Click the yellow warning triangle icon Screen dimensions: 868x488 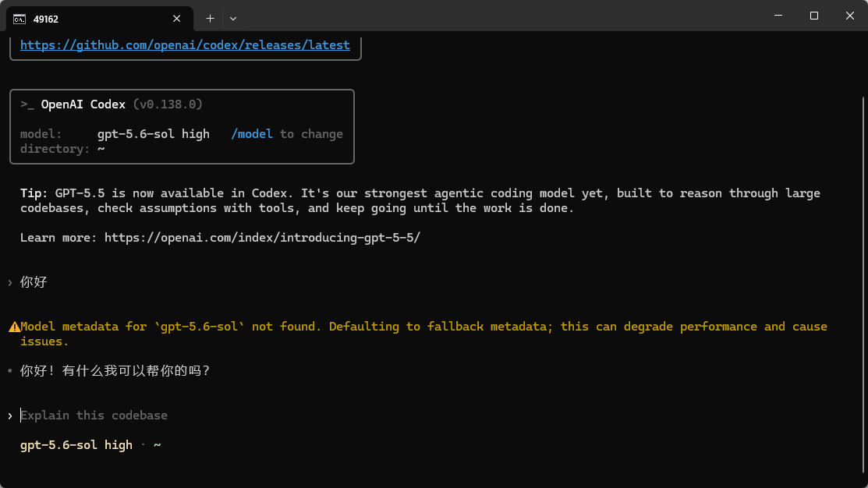pos(14,327)
